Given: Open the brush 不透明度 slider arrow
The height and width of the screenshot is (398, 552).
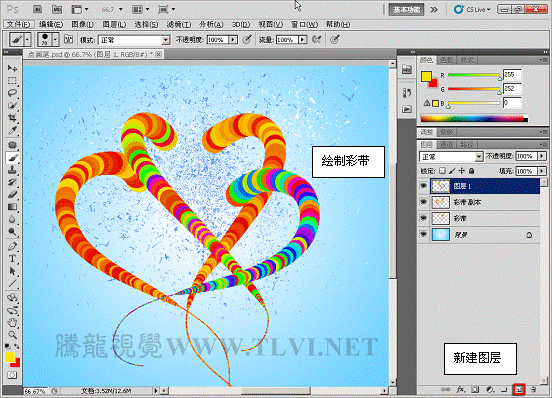Looking at the screenshot, I should [x=233, y=40].
